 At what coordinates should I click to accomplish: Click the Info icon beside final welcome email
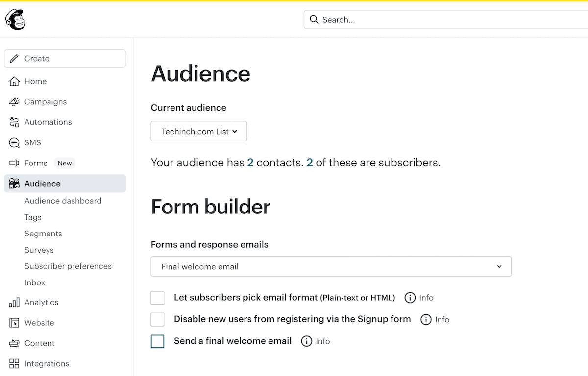click(306, 341)
